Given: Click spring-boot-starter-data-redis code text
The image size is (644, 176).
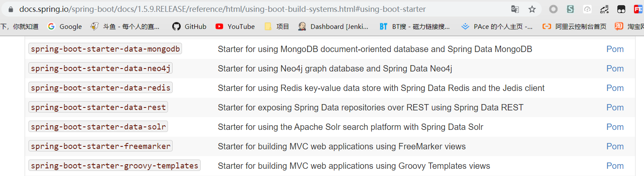Looking at the screenshot, I should pos(101,88).
